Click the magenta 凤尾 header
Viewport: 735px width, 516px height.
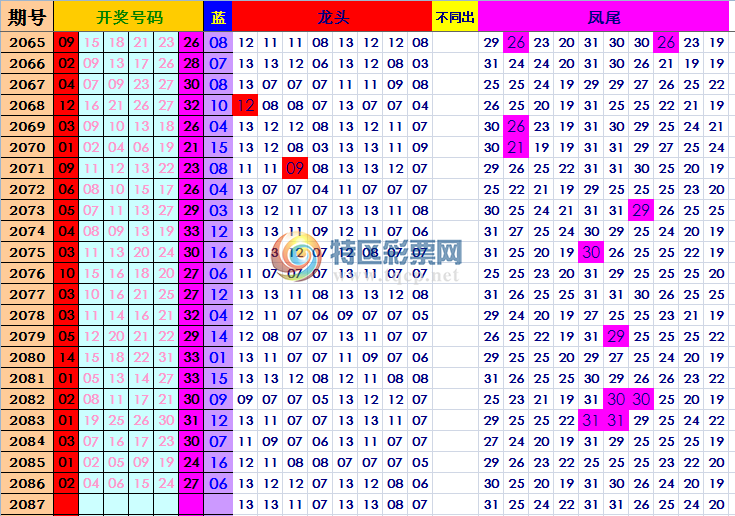(x=603, y=17)
